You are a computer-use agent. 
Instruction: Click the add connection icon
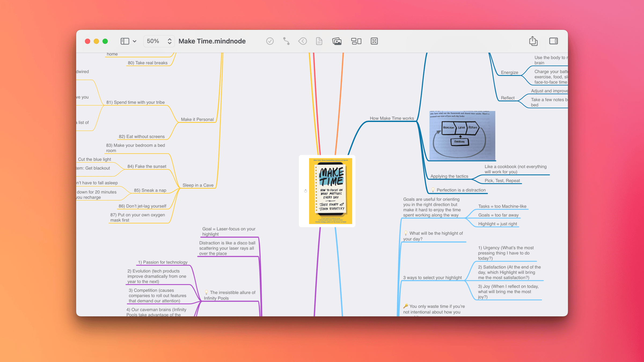coord(286,41)
